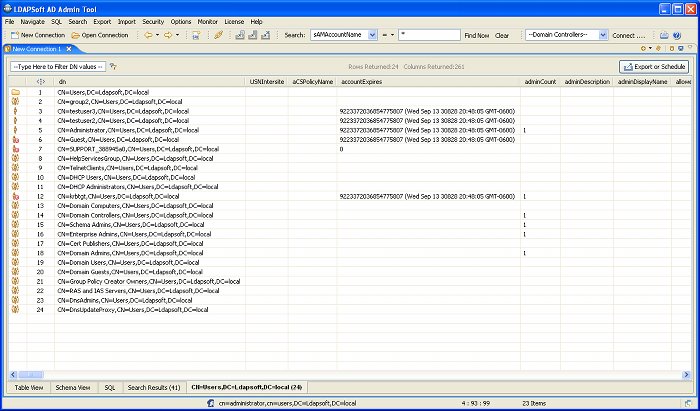Switch to the Schema View tab

pyautogui.click(x=73, y=386)
